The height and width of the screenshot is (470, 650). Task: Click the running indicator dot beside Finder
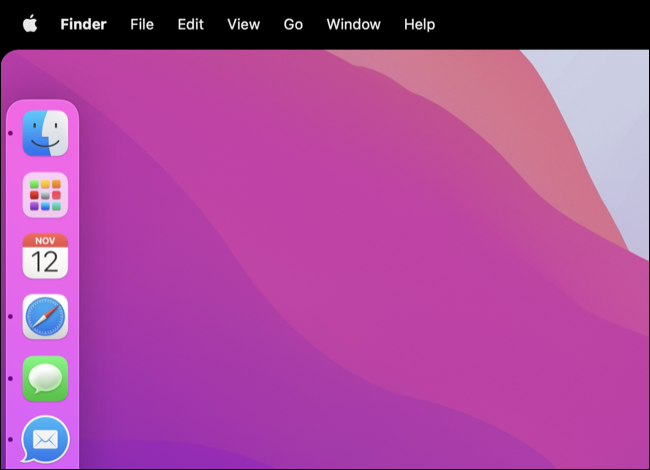click(10, 133)
